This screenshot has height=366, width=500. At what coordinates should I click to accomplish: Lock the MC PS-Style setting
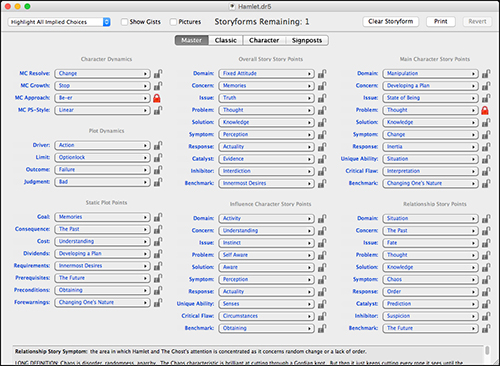(x=158, y=110)
